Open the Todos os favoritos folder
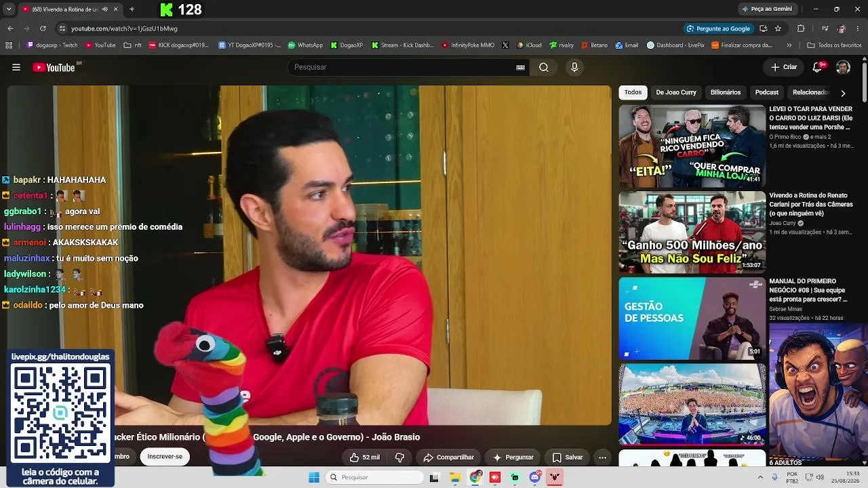Image resolution: width=868 pixels, height=488 pixels. (834, 45)
